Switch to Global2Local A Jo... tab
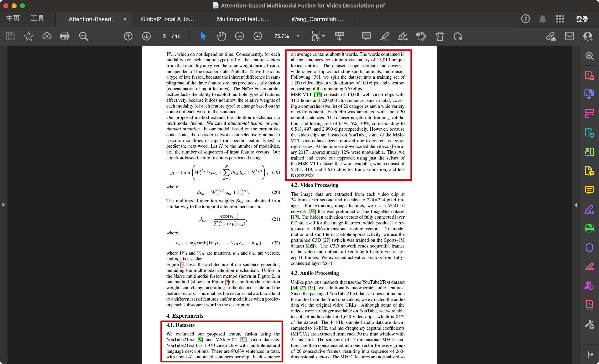Screen dimensions: 599x364 point(167,19)
